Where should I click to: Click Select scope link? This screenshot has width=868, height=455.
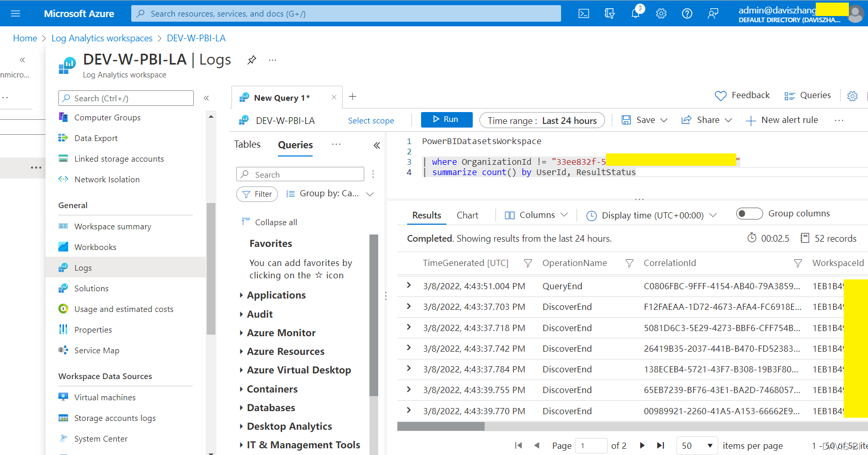371,120
